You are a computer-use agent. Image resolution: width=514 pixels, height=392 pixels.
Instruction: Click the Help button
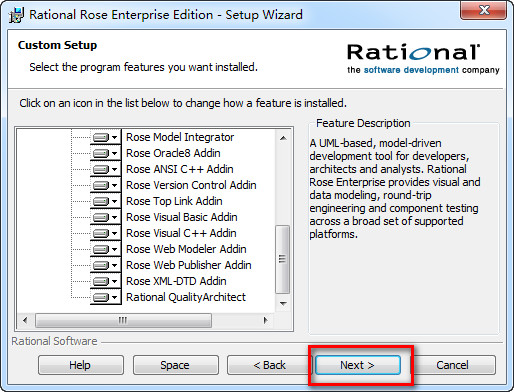pyautogui.click(x=81, y=365)
